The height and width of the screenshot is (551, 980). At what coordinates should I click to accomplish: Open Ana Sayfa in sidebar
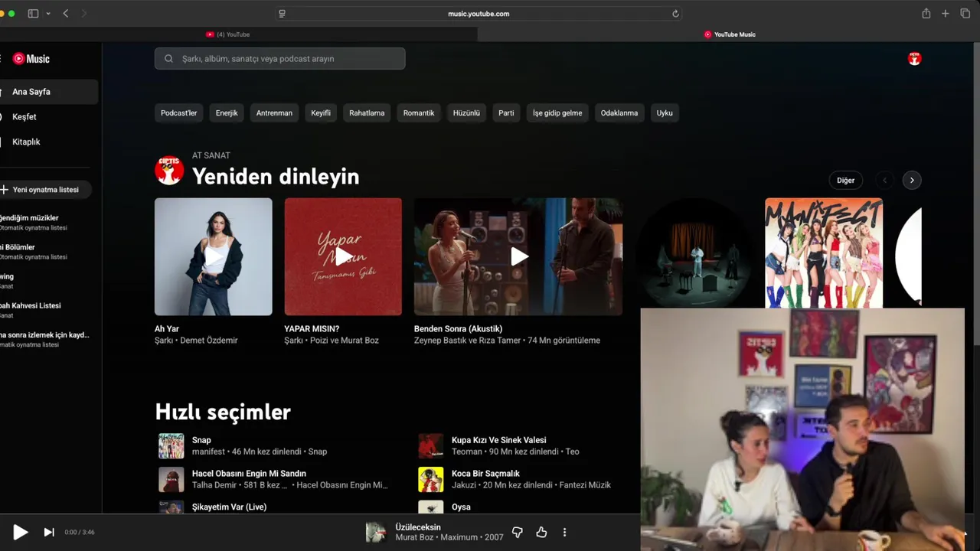tap(47, 92)
